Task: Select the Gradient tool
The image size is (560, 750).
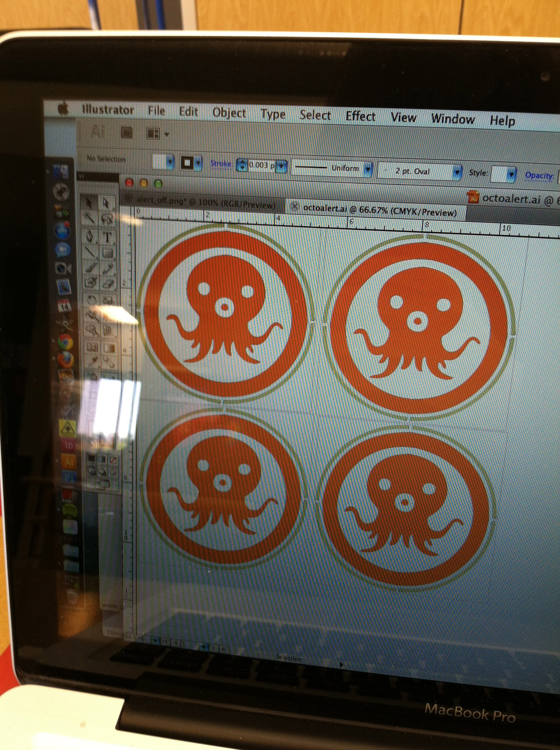Action: 110,348
